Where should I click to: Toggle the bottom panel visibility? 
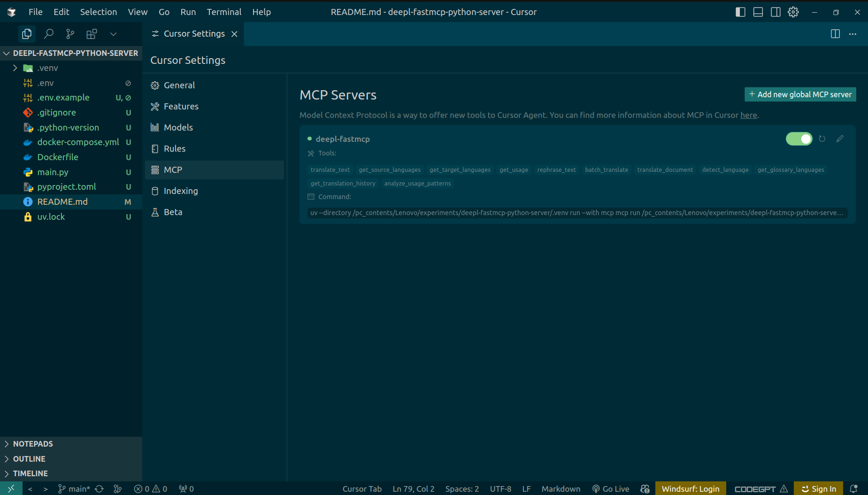click(x=758, y=12)
